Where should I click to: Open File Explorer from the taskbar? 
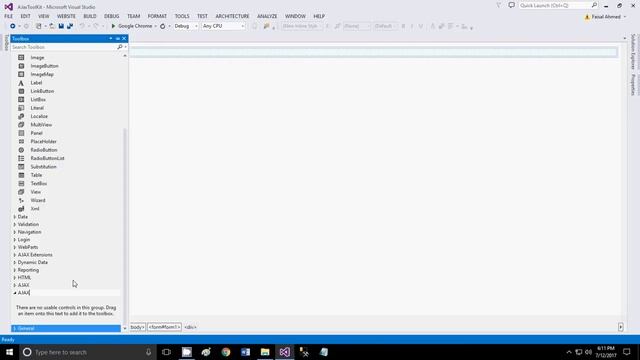point(265,352)
